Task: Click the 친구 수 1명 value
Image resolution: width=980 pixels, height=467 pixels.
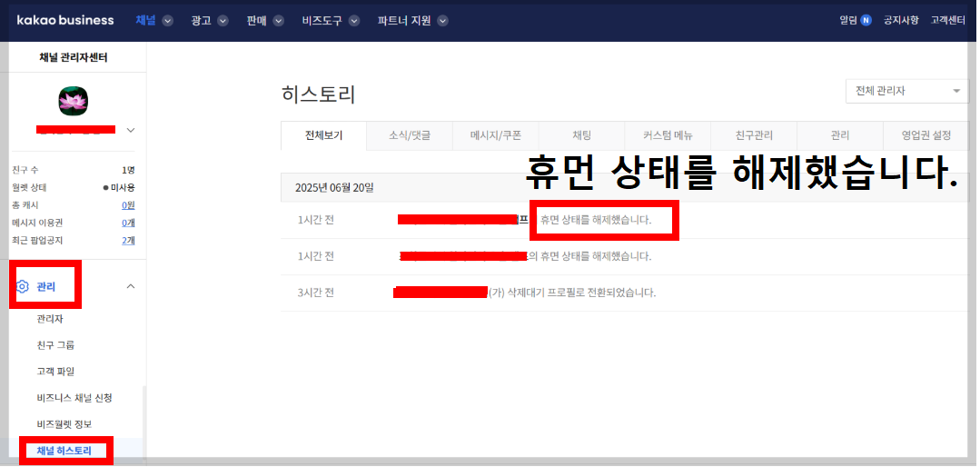Action: click(128, 170)
